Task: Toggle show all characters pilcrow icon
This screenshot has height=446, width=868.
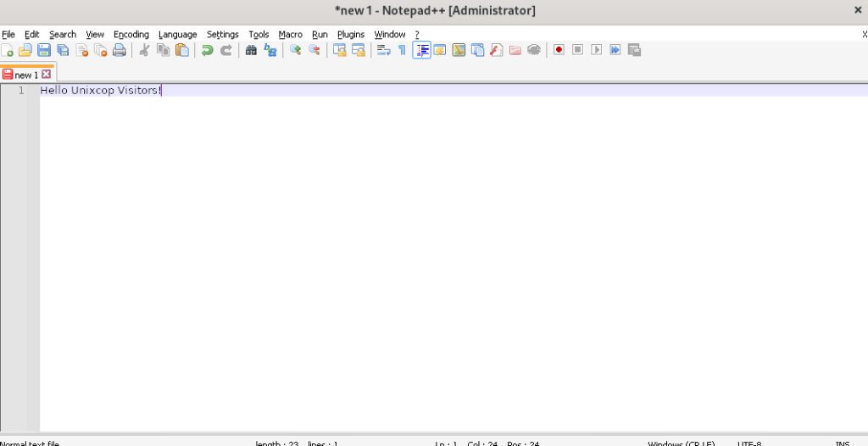Action: pyautogui.click(x=403, y=50)
